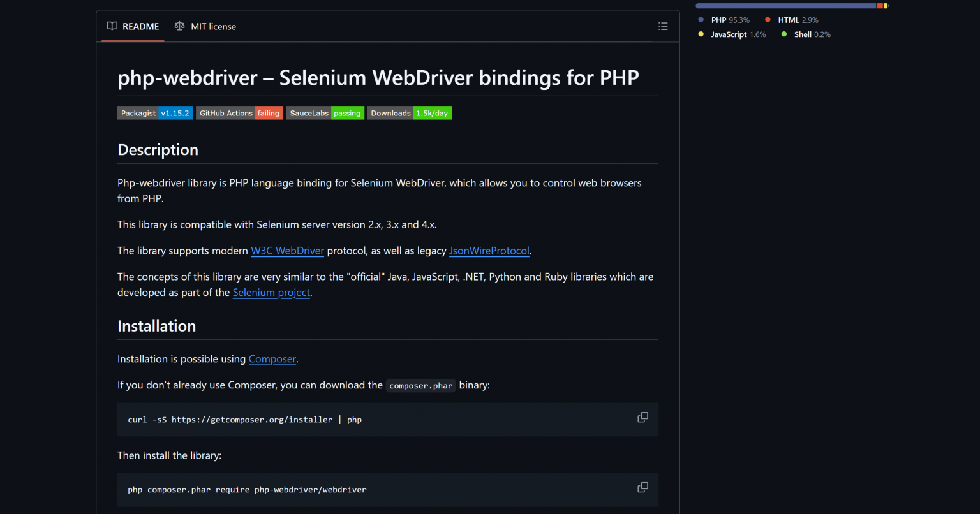Follow the Selenium project link
This screenshot has height=514, width=980.
271,292
